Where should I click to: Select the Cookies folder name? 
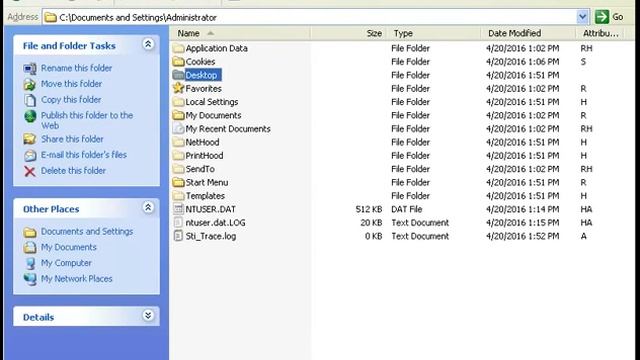coord(200,62)
